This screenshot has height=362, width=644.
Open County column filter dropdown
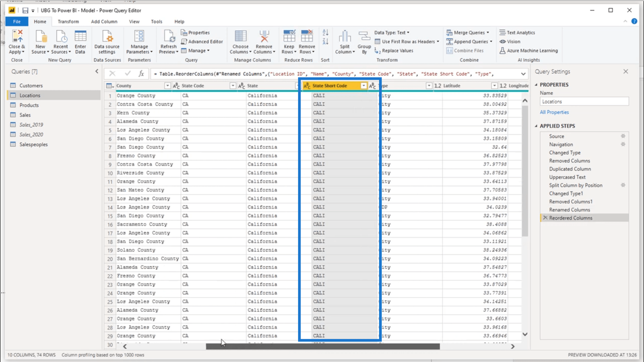(x=167, y=86)
